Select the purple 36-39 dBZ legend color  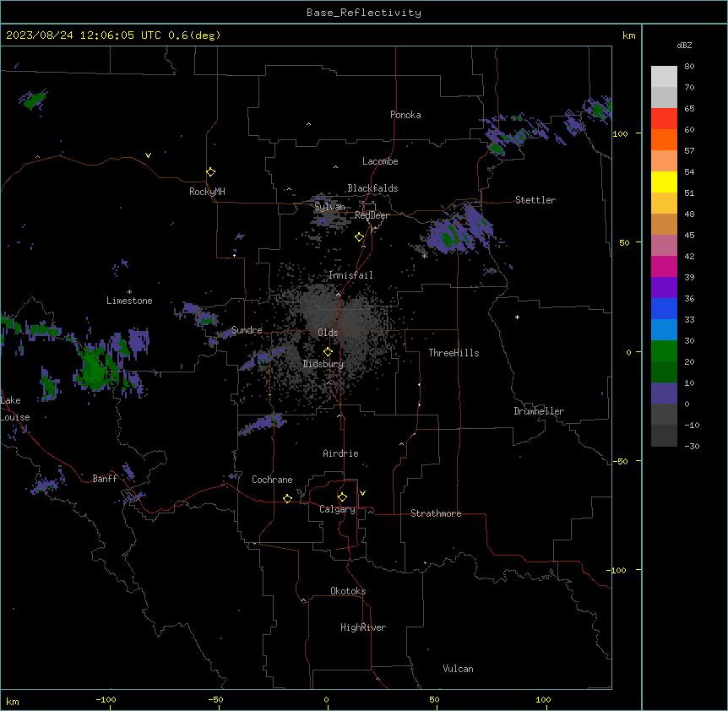(664, 288)
